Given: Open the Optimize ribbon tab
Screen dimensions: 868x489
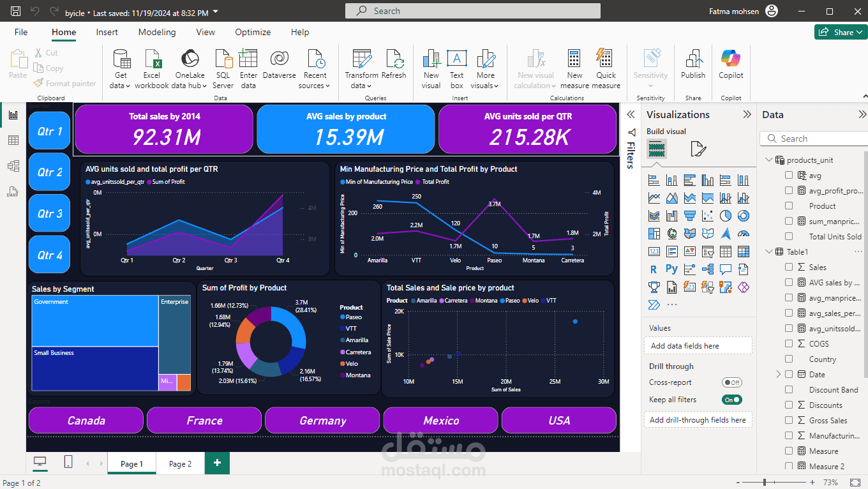Looking at the screenshot, I should coord(253,32).
